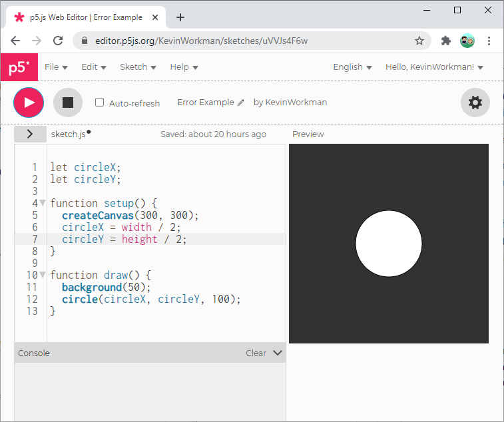Click the pencil icon to rename sketch
This screenshot has height=422, width=504.
pyautogui.click(x=241, y=103)
